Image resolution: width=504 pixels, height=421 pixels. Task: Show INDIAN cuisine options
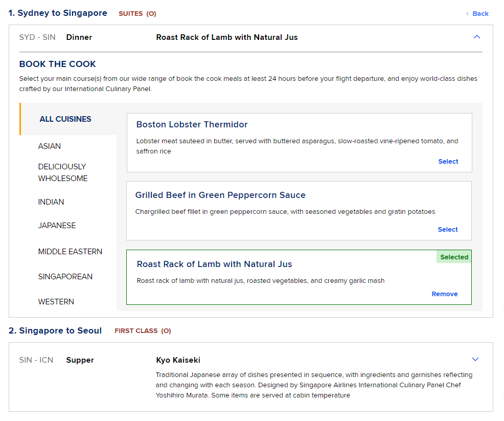click(51, 202)
